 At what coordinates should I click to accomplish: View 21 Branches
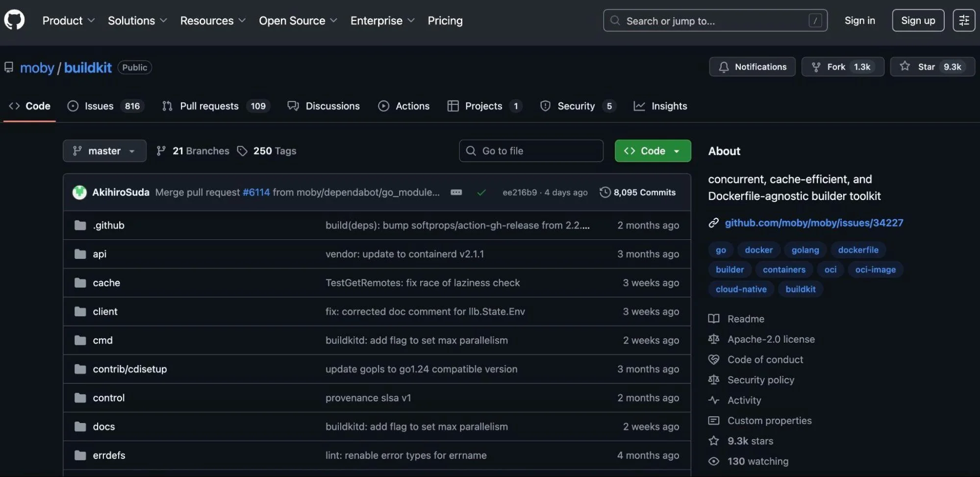coord(193,151)
